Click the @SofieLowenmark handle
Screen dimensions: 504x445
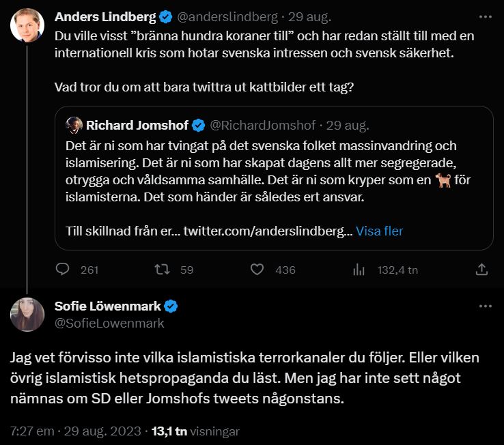109,323
